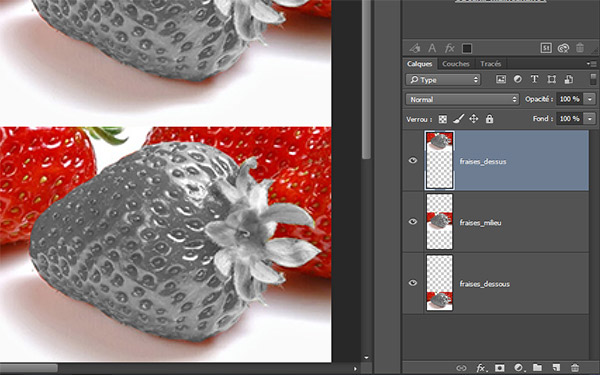This screenshot has height=375, width=600.
Task: Click the dark square swatch in upper panel bar
Action: coord(467,48)
